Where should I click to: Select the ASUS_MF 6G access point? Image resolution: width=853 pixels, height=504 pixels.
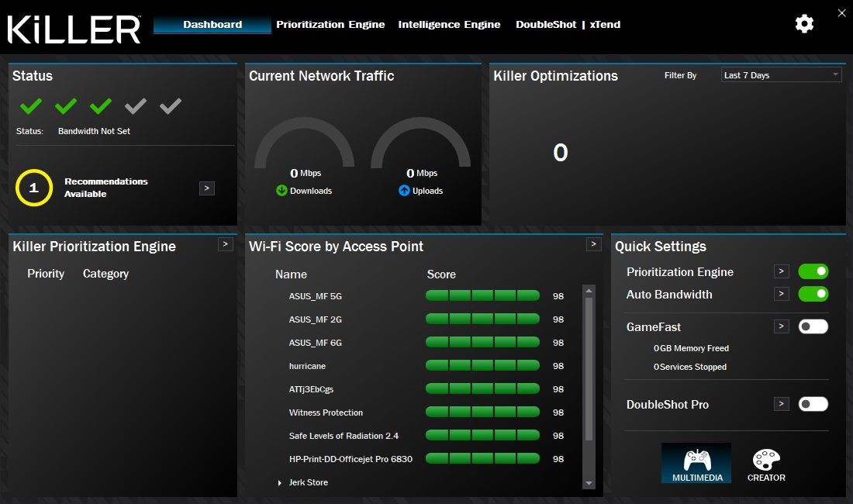[316, 343]
